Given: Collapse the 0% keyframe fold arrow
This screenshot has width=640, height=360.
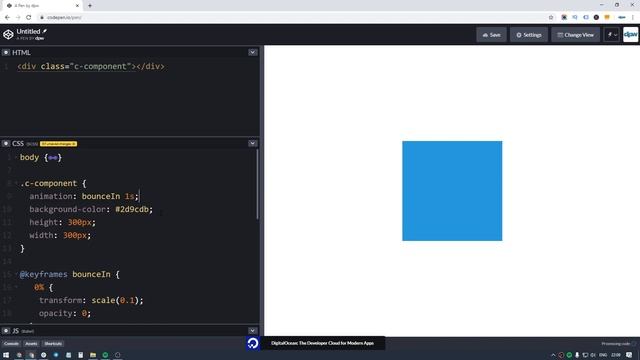Looking at the screenshot, I should click(x=16, y=287).
